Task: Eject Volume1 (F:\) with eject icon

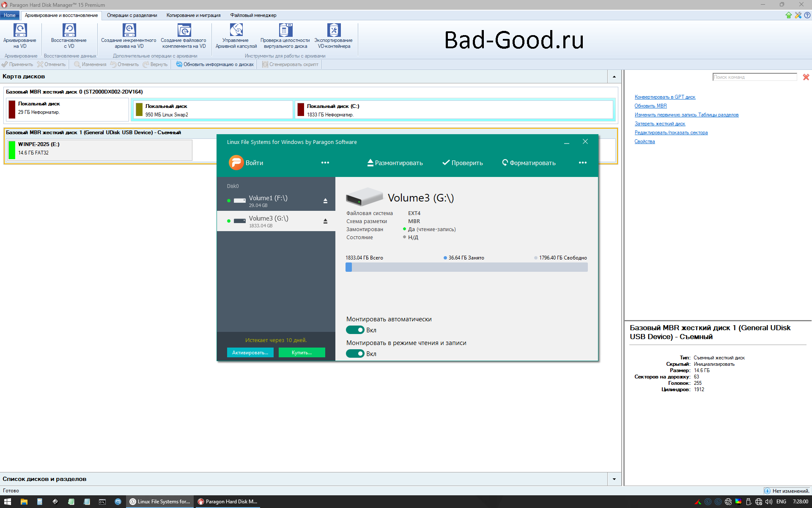Action: [x=325, y=201]
